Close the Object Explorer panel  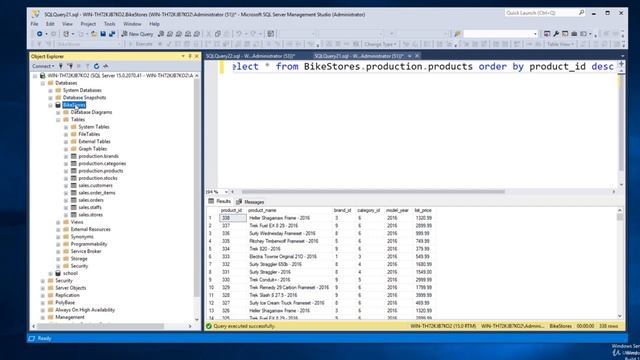click(196, 56)
